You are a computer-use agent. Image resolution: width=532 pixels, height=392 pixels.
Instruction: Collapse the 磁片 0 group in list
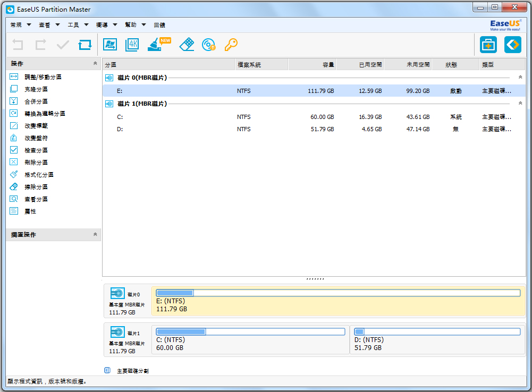(x=520, y=78)
